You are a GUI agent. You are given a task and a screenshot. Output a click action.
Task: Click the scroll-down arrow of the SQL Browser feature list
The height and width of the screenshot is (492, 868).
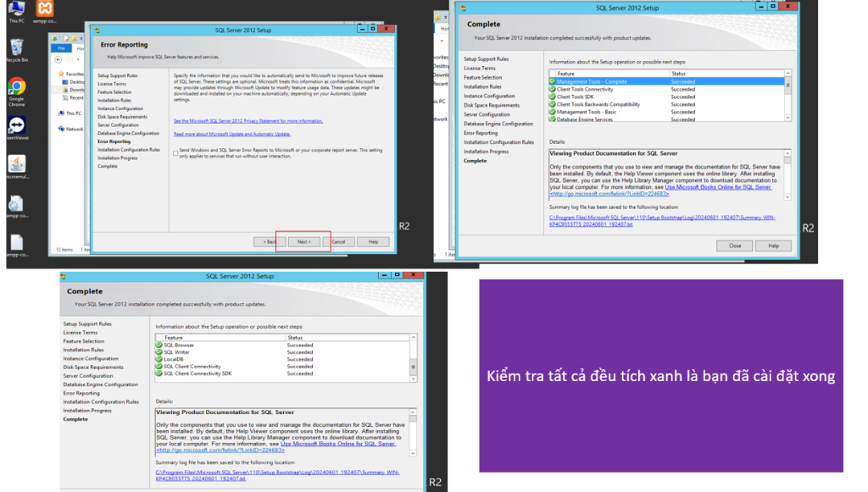(413, 379)
